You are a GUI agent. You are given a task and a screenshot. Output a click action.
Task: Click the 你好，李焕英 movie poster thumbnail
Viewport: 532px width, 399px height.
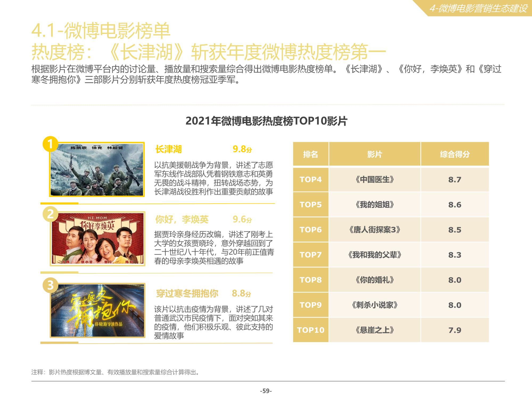(97, 239)
